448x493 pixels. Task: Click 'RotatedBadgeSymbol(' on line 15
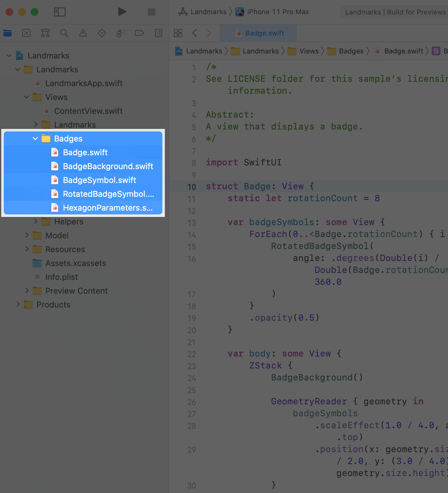(322, 246)
